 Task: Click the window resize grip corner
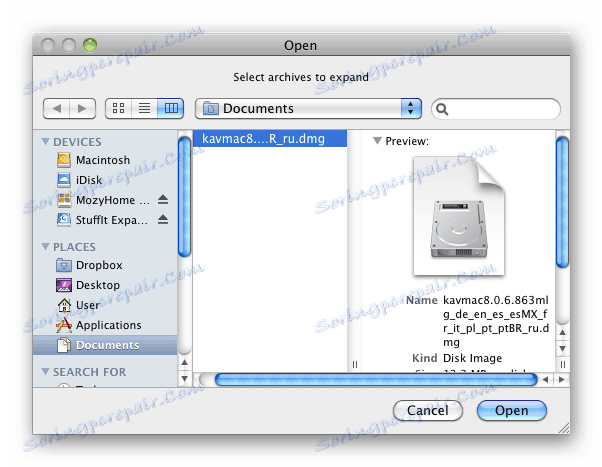click(564, 428)
